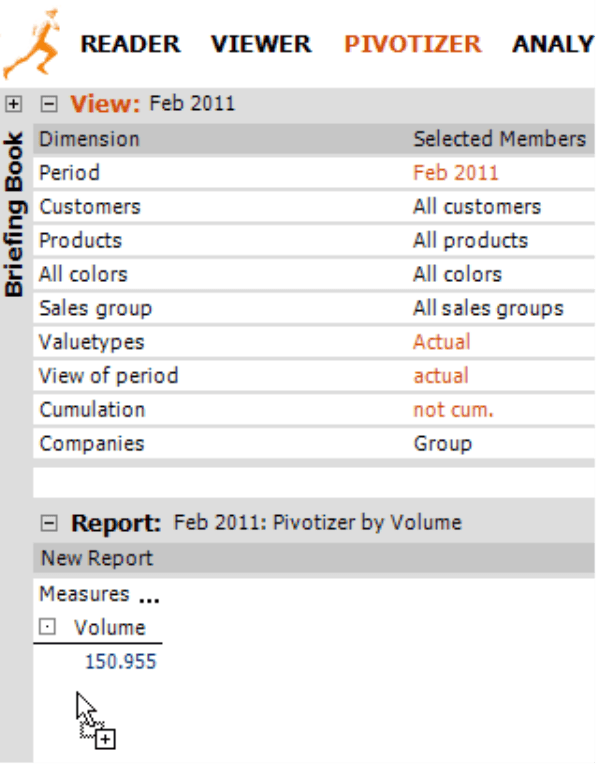
Task: Expand the Briefing Book panel plus icon
Action: point(14,104)
